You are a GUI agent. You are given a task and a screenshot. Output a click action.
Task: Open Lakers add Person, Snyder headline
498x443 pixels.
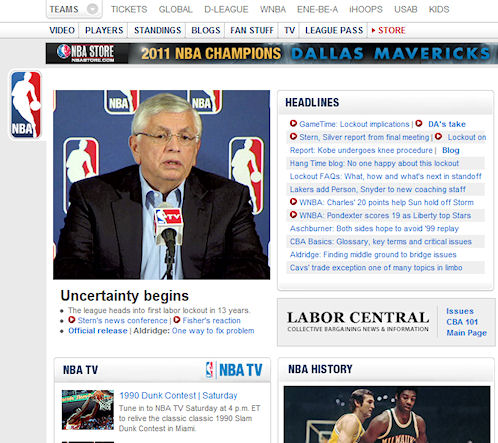[x=378, y=189]
